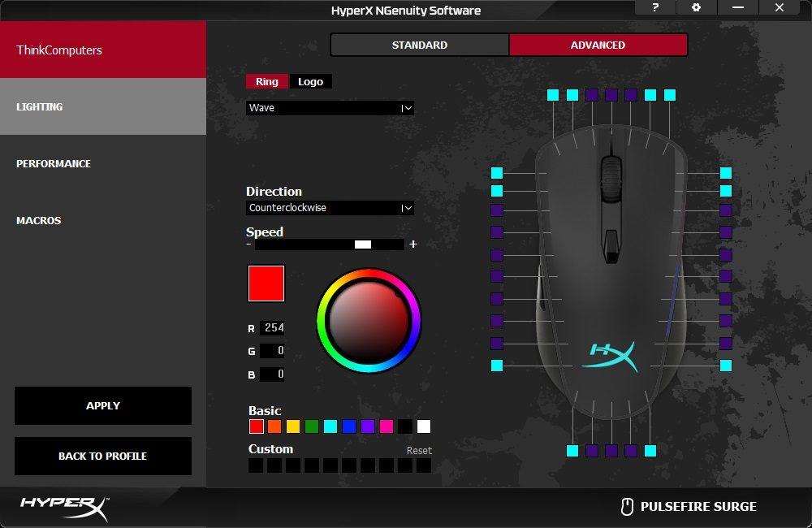Select the topmost right-side ring LED

[726, 172]
